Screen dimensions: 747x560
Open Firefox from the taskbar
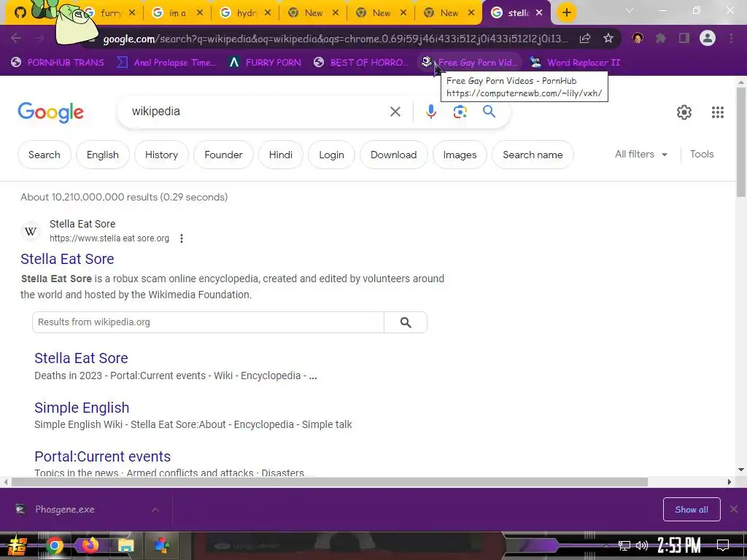pos(90,545)
